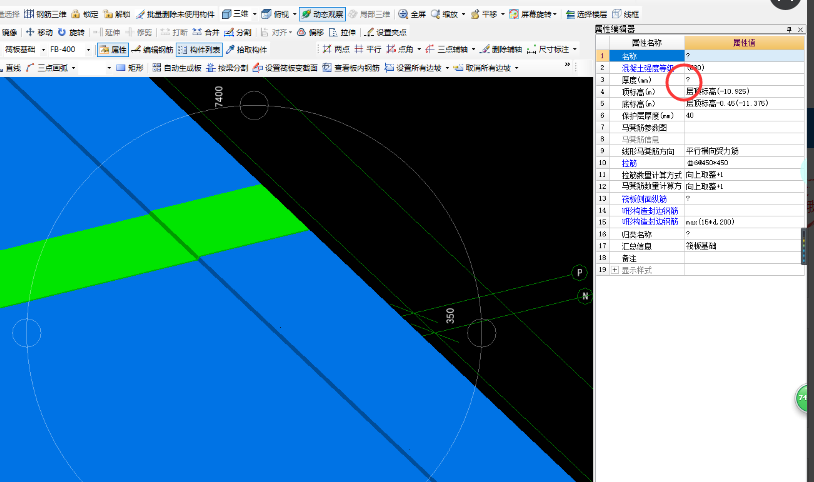The image size is (814, 482).
Task: Click the 顶标高(m) value cell
Action: (744, 91)
